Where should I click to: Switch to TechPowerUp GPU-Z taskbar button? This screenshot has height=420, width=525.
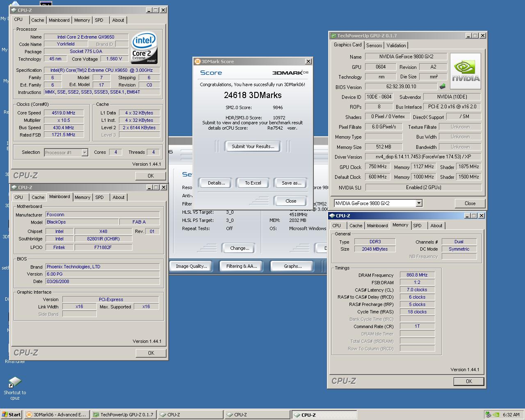[123, 415]
